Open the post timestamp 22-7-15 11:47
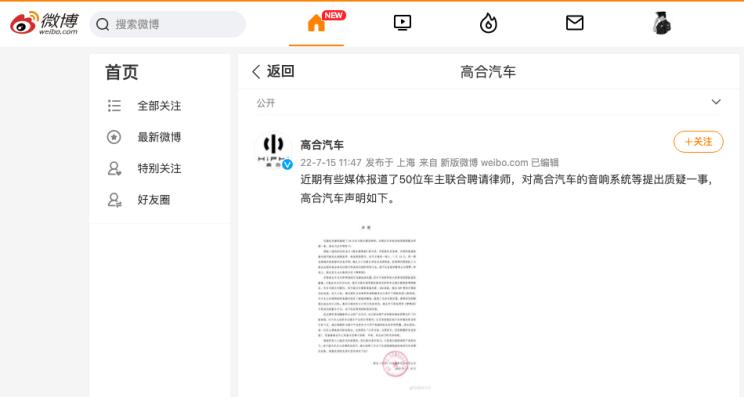Viewport: 744px width, 397px height. tap(331, 163)
